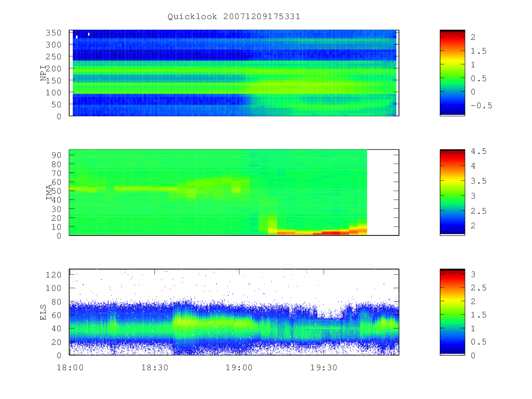Click the NPI axis label

(43, 73)
